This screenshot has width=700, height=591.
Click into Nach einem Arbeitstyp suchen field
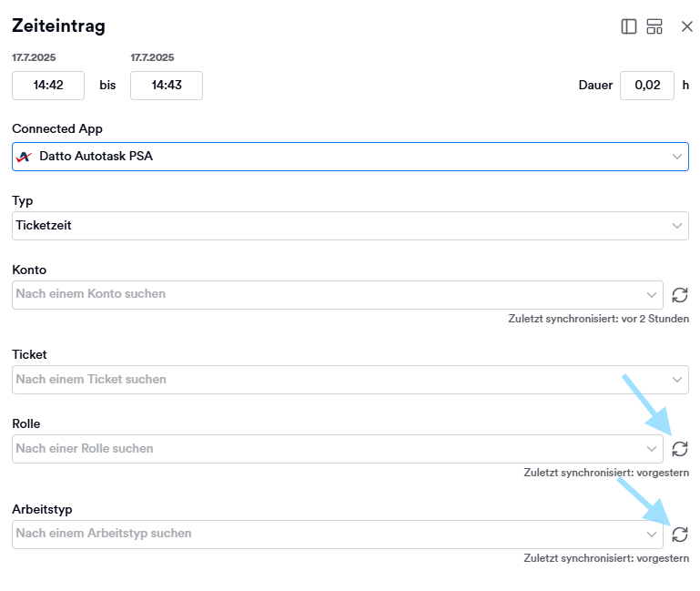click(338, 535)
